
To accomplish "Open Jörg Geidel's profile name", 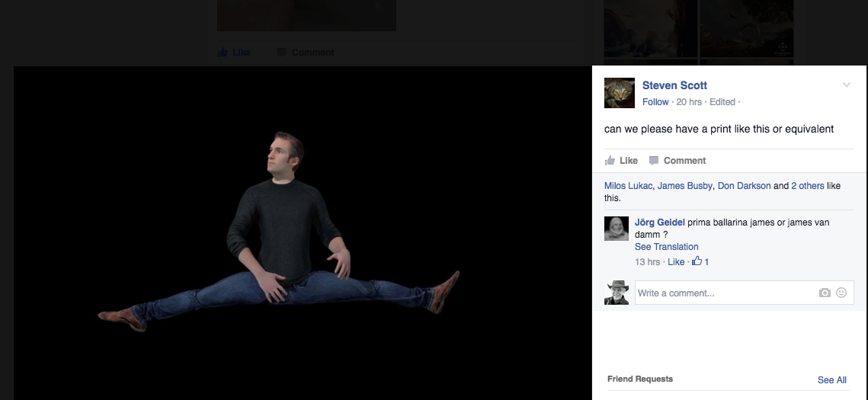I will [x=659, y=222].
